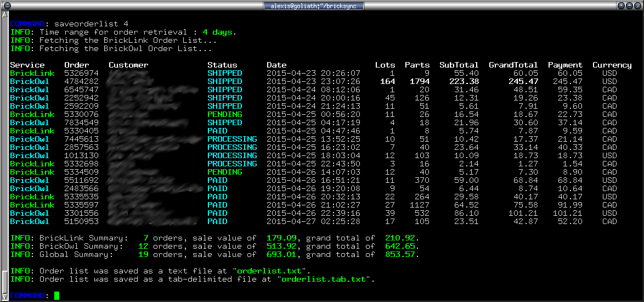Click the Status column header
644x302 pixels.
[222, 65]
